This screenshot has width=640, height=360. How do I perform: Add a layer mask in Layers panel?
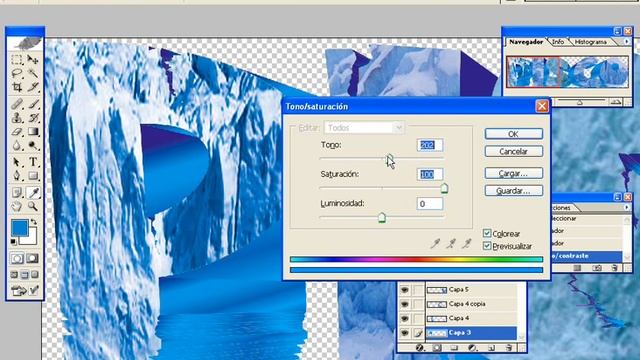(437, 348)
